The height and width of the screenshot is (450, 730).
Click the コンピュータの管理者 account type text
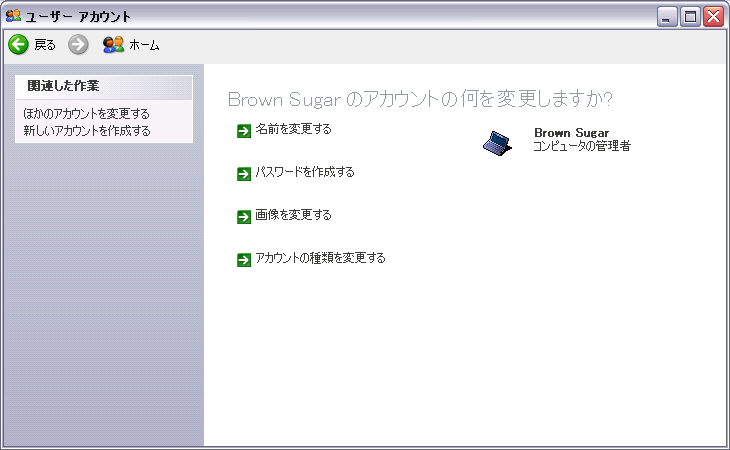pos(582,146)
